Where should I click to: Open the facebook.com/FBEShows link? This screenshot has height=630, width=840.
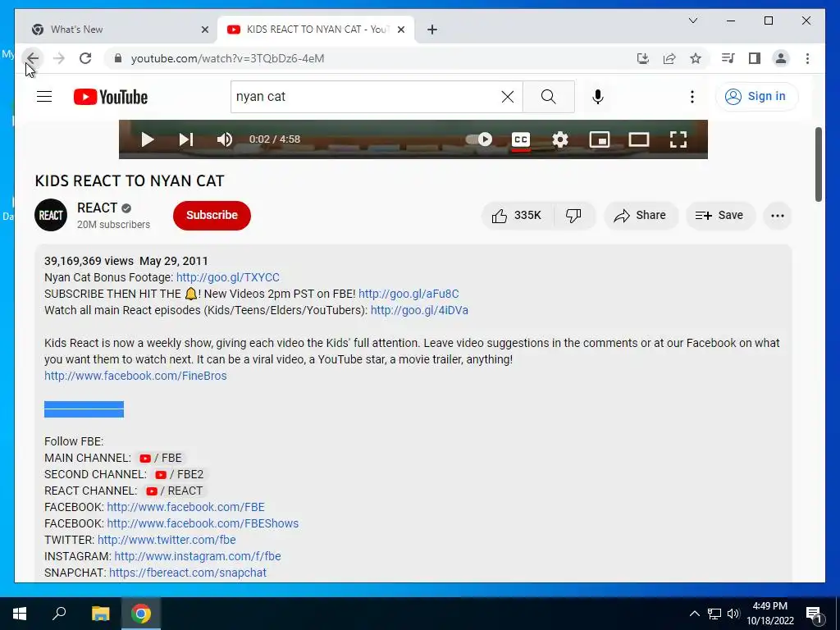pos(203,523)
